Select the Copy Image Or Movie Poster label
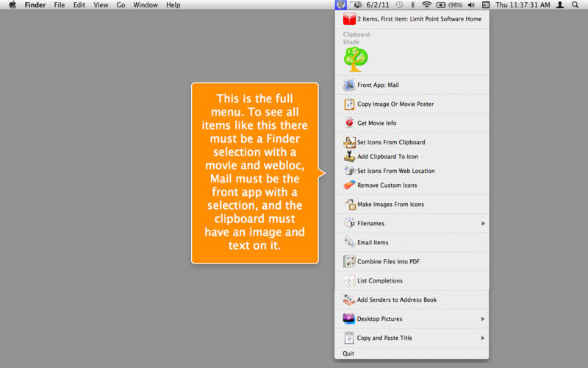The height and width of the screenshot is (368, 588). 395,104
